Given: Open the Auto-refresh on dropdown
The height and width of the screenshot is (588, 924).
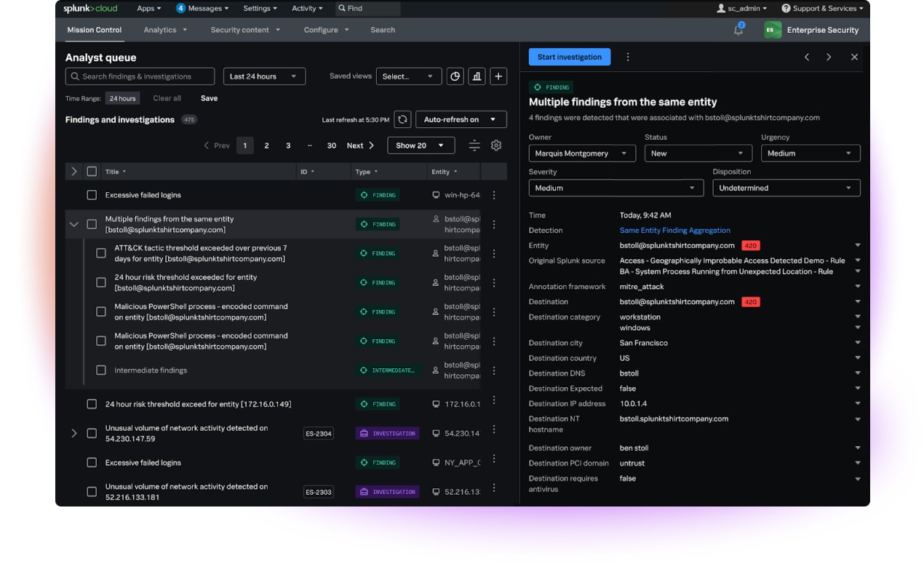Looking at the screenshot, I should [x=461, y=119].
